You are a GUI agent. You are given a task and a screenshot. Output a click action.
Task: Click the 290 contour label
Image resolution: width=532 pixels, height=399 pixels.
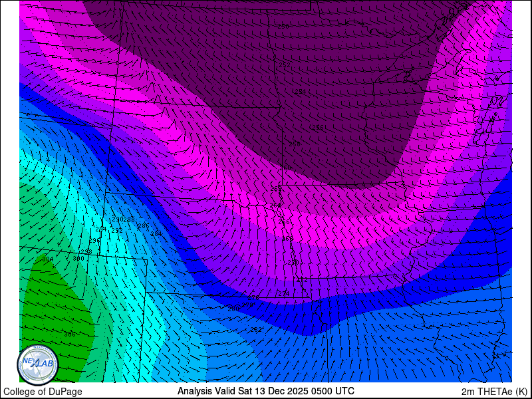pos(118,219)
